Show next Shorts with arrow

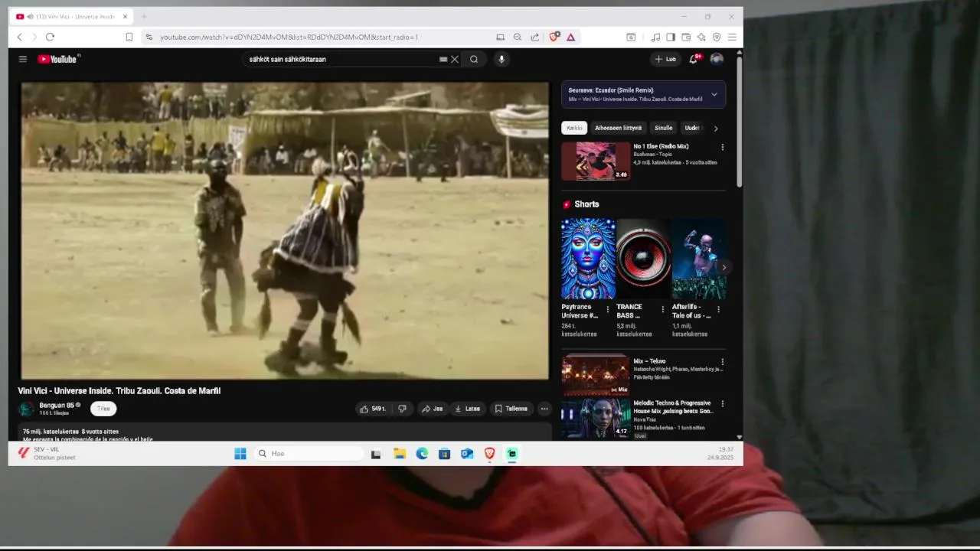tap(724, 267)
